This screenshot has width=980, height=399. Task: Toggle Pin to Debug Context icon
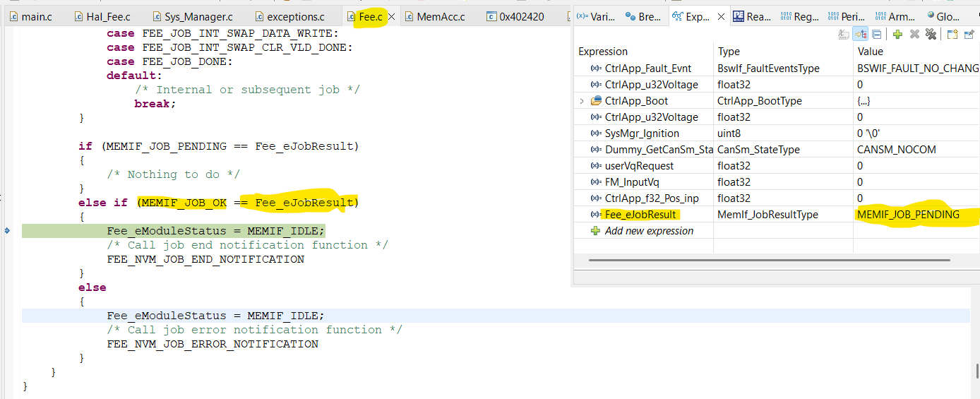click(969, 34)
